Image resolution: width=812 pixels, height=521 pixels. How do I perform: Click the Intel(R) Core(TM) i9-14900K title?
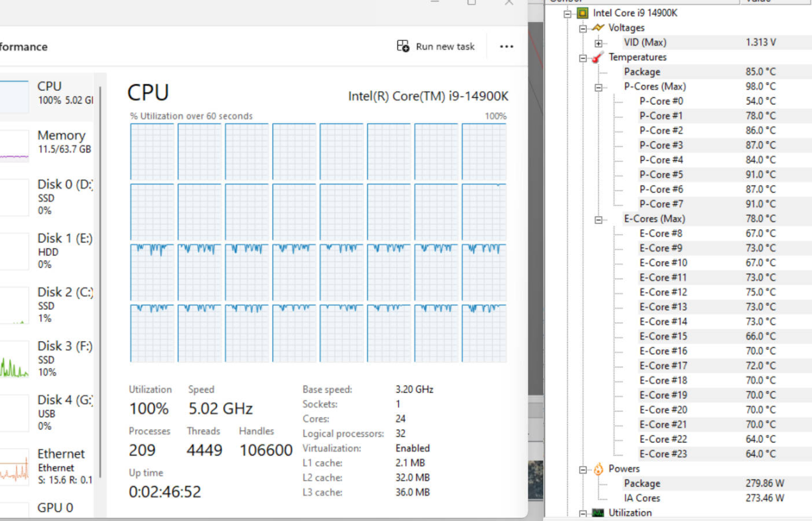(x=428, y=96)
